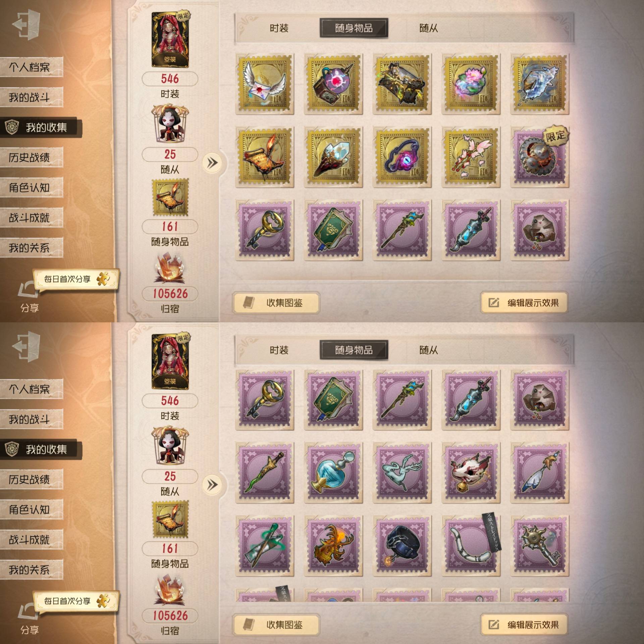Select the white deer figurine accessory
The height and width of the screenshot is (644, 644).
coord(402,473)
